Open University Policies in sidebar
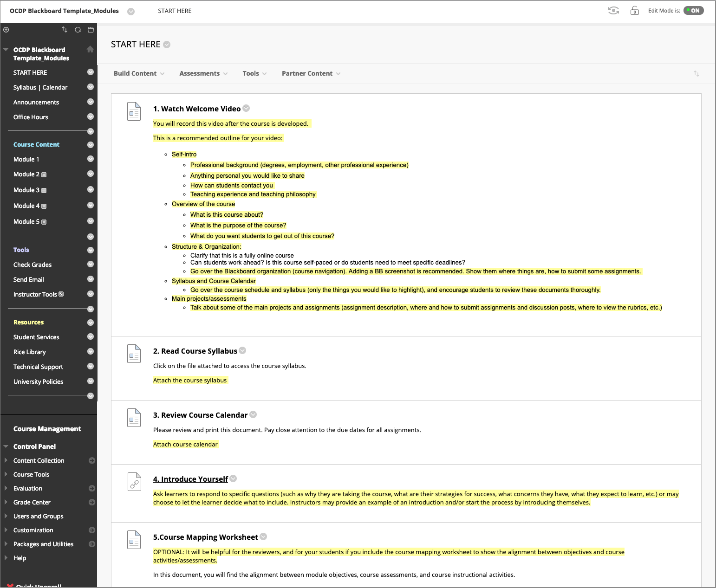 click(38, 381)
